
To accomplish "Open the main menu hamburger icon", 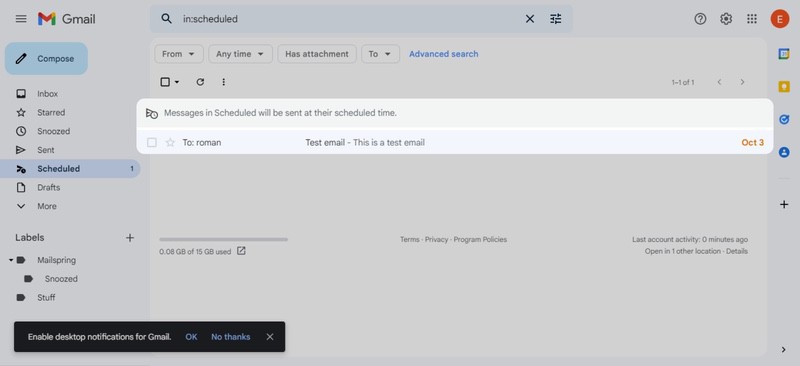I will coord(21,19).
